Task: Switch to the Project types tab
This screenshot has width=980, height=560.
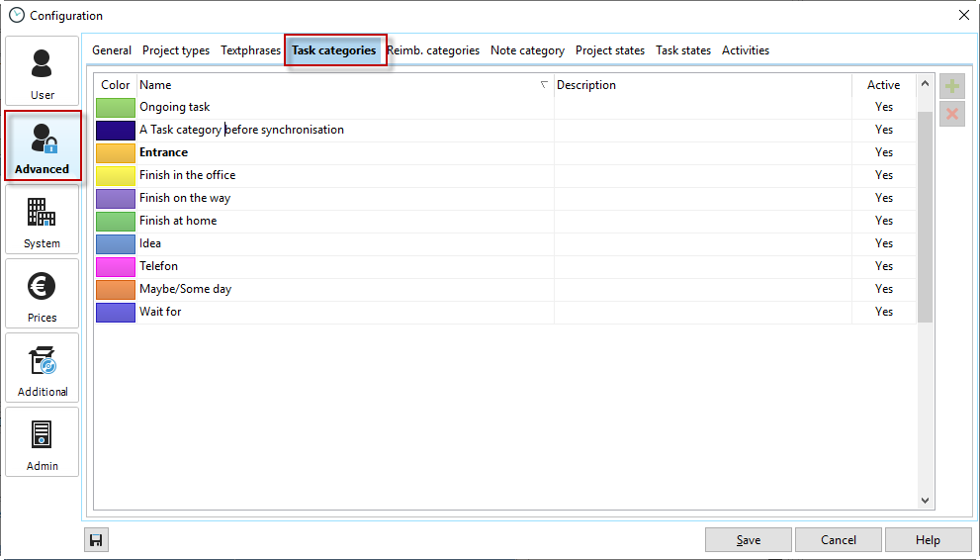Action: click(176, 50)
